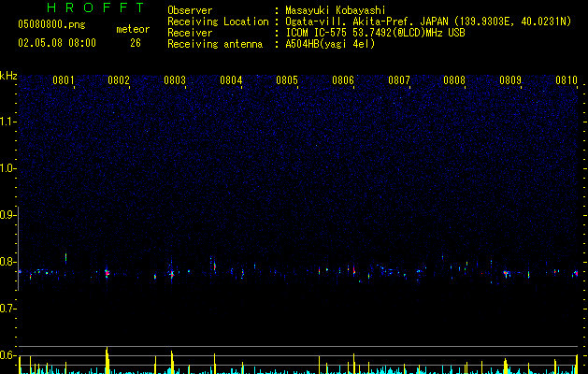Click the 0804 time marker
588x374 pixels.
231,80
